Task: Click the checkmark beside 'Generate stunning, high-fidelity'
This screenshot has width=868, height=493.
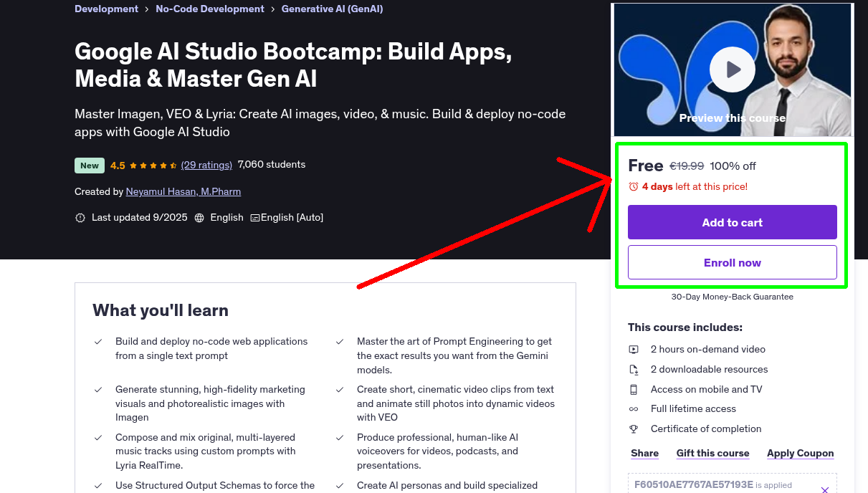Action: 98,390
